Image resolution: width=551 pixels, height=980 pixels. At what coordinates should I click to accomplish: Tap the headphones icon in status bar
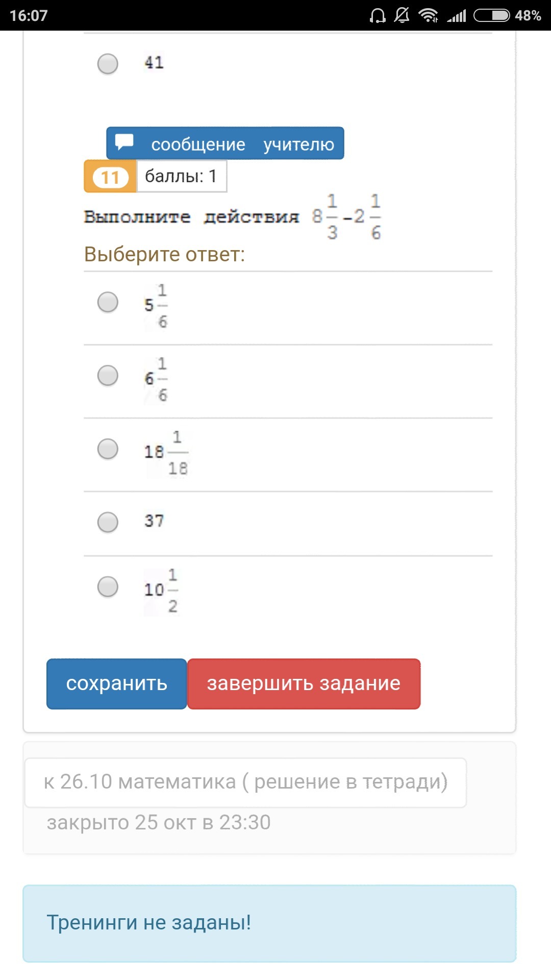coord(378,16)
